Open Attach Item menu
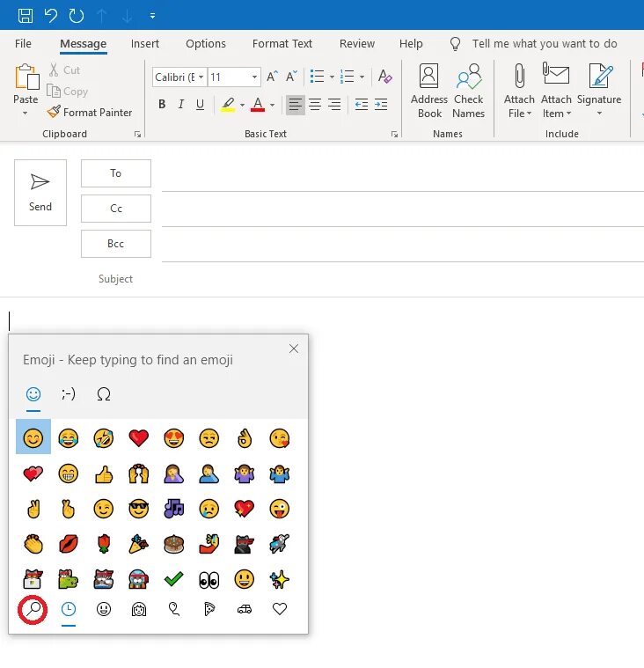 [x=556, y=91]
